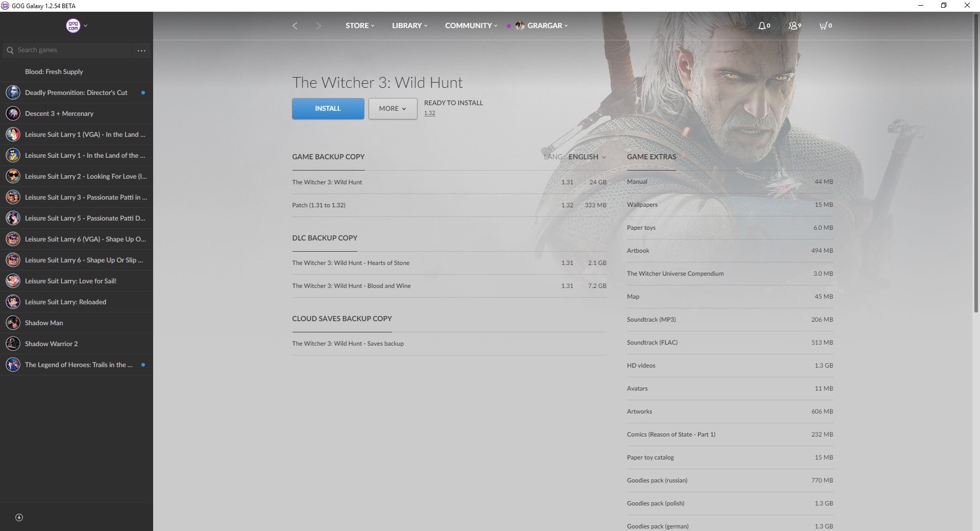
Task: Download Hearts of Stone DLC backup
Action: pyautogui.click(x=449, y=263)
